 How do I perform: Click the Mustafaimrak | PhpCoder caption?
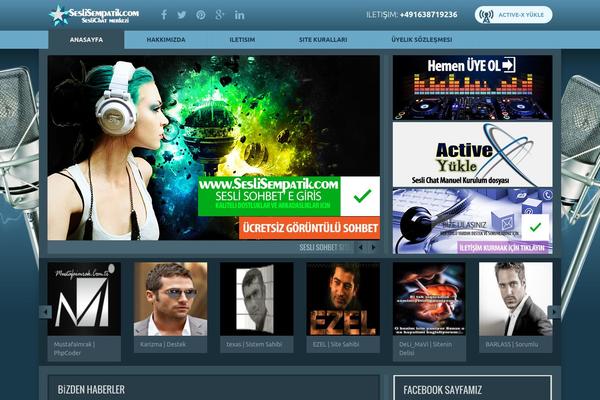coord(74,348)
